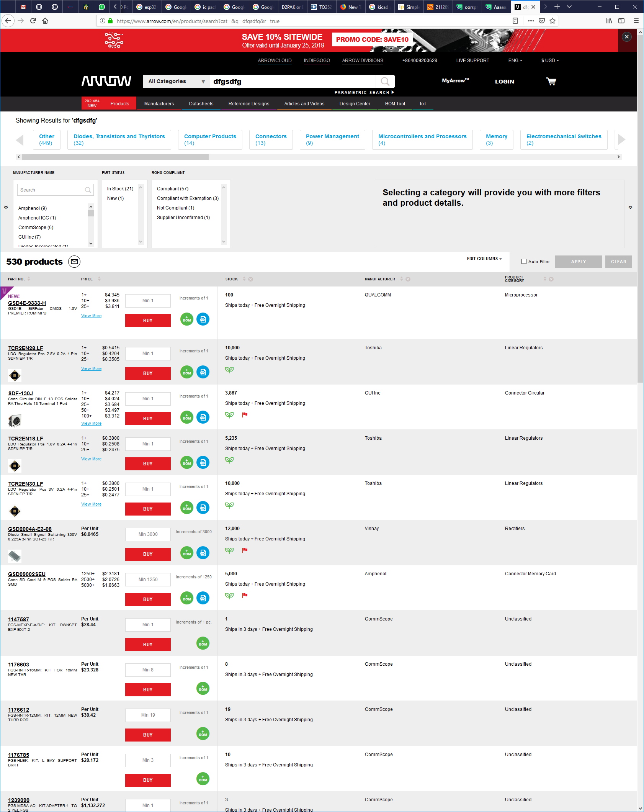The height and width of the screenshot is (812, 644).
Task: Remove Manufacturer column with x icon
Action: [x=408, y=279]
